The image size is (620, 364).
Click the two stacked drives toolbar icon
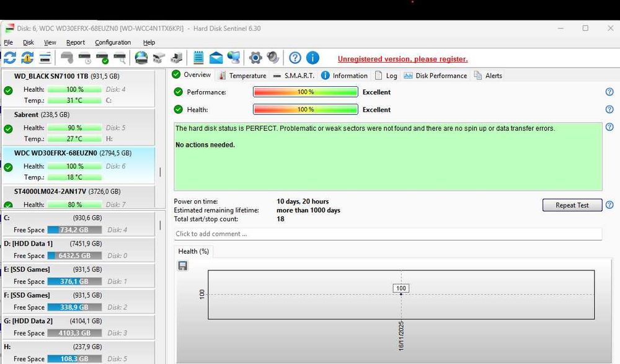(x=159, y=58)
